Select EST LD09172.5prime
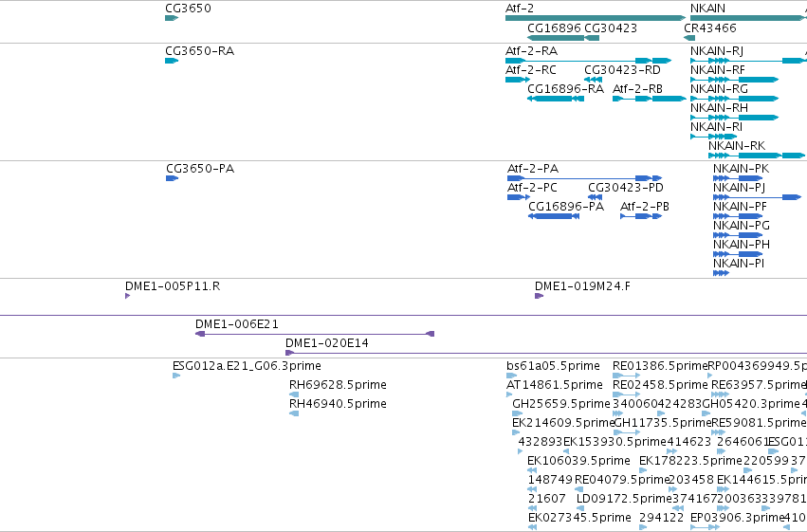807x532 pixels. 581,509
